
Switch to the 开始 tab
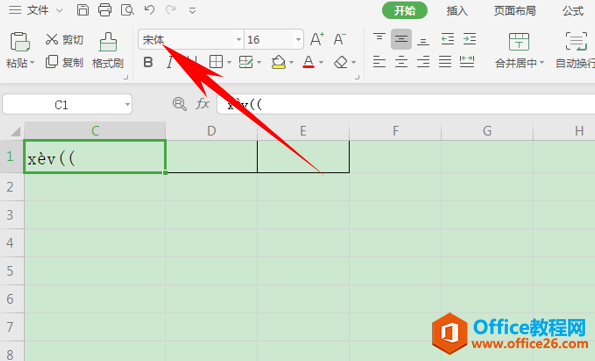tap(405, 11)
